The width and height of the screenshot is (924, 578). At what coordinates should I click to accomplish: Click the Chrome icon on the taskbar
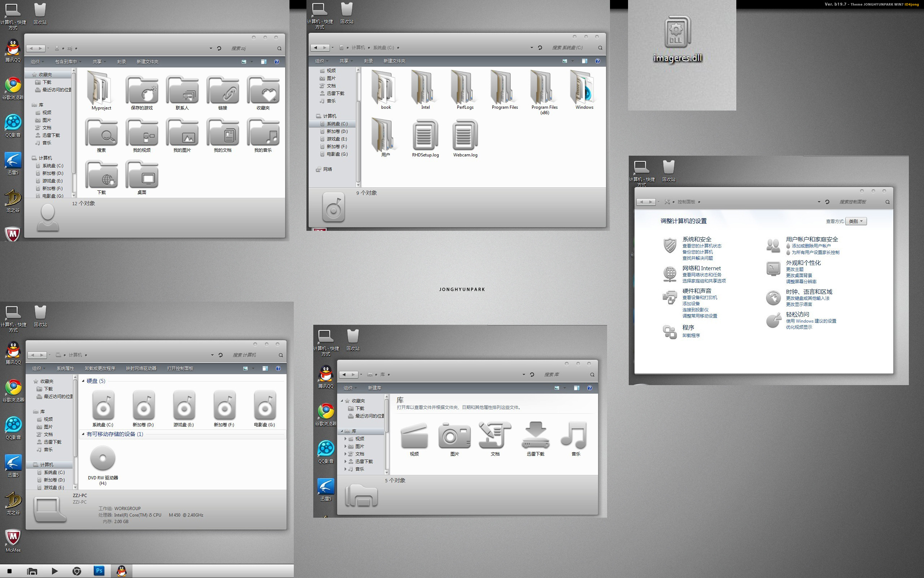(77, 571)
